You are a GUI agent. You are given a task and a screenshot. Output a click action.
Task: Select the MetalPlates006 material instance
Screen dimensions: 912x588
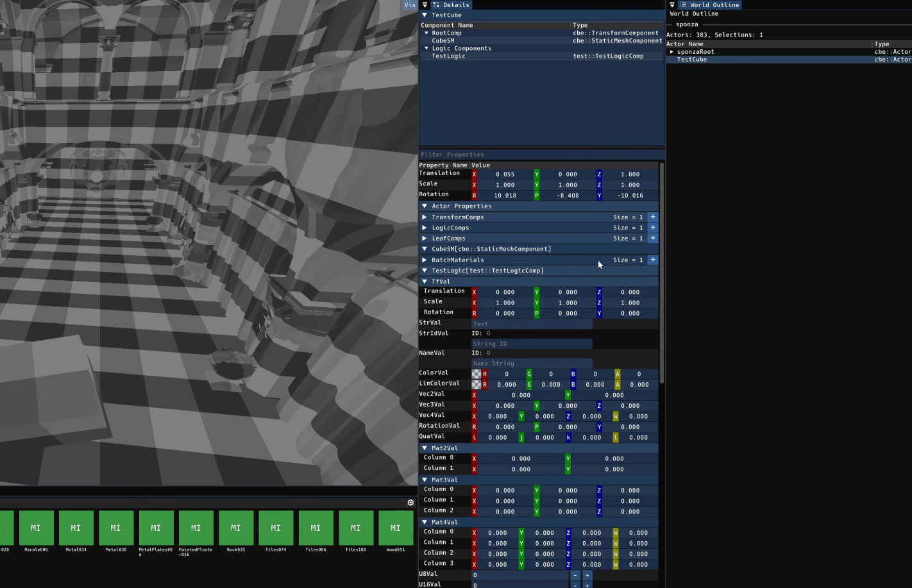click(x=156, y=528)
